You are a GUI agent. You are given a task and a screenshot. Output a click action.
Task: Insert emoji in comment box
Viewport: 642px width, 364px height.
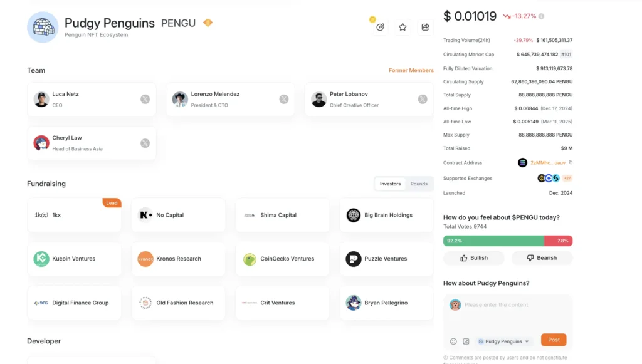tap(453, 341)
